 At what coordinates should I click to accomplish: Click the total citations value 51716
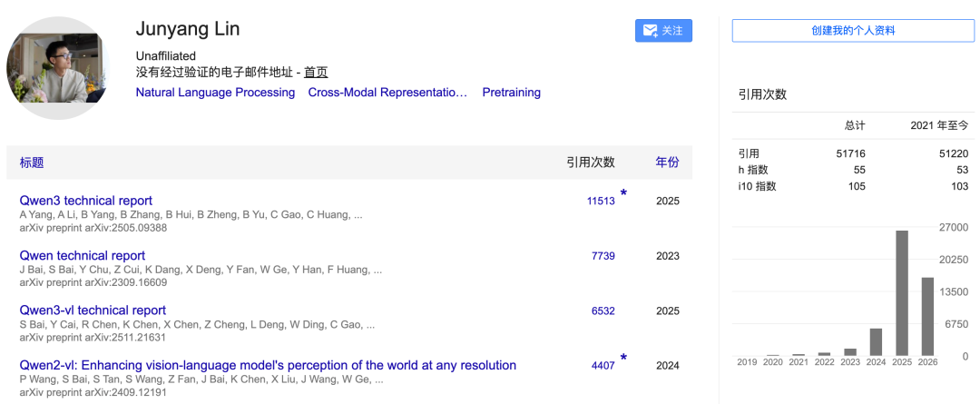coord(850,153)
